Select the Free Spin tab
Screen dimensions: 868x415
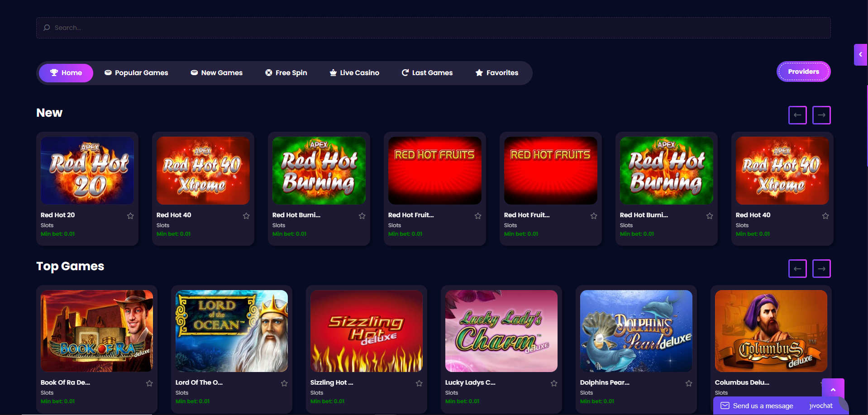(286, 73)
